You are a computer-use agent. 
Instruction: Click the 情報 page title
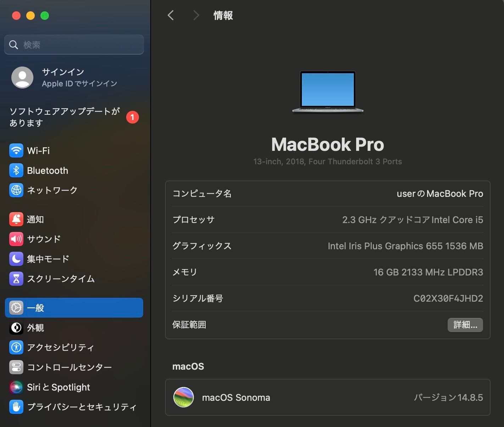(x=223, y=15)
